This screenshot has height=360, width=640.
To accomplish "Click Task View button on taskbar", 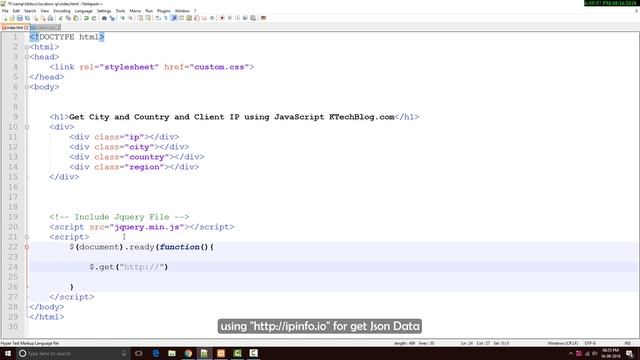I will tap(138, 353).
